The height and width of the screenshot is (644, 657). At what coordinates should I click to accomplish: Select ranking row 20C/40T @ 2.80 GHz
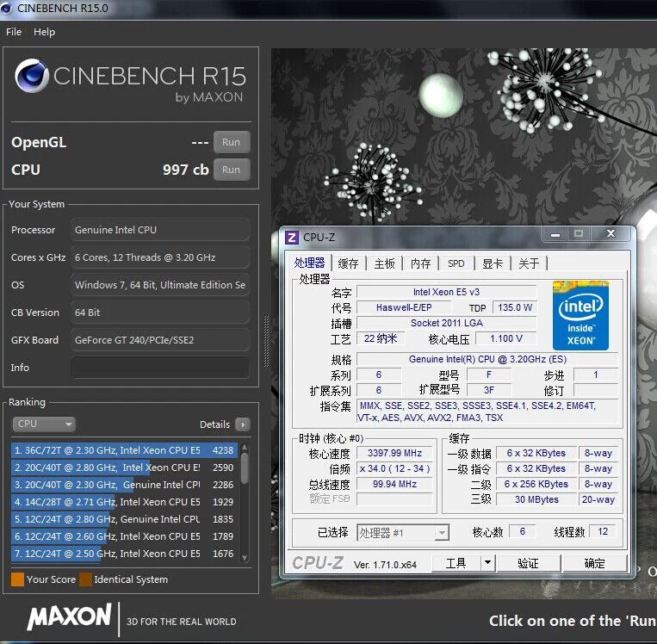pos(124,468)
